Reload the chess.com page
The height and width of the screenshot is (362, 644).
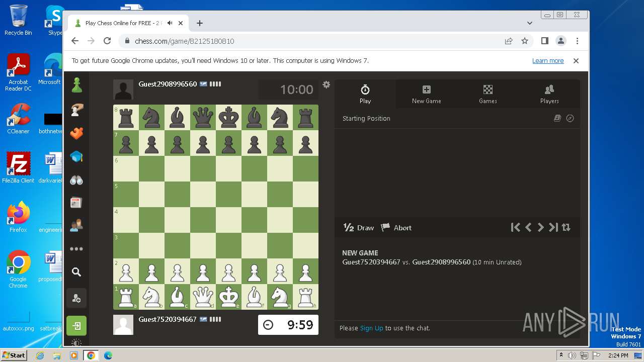click(x=107, y=41)
